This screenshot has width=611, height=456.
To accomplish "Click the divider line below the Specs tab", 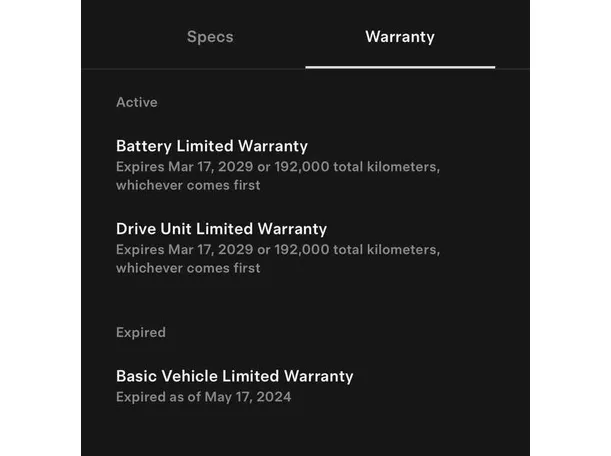I will (x=193, y=69).
